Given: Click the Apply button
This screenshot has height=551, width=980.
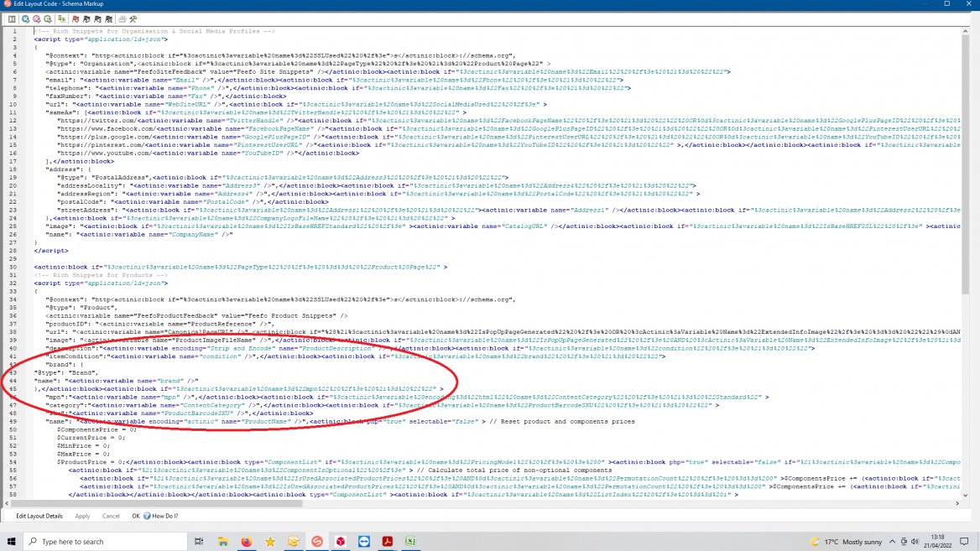Looking at the screenshot, I should click(82, 516).
